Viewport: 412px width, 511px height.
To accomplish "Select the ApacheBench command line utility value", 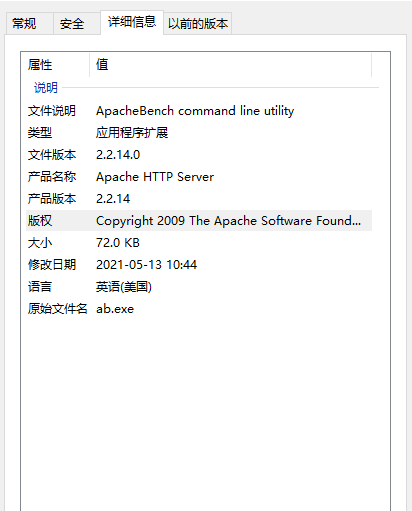I will click(x=195, y=111).
